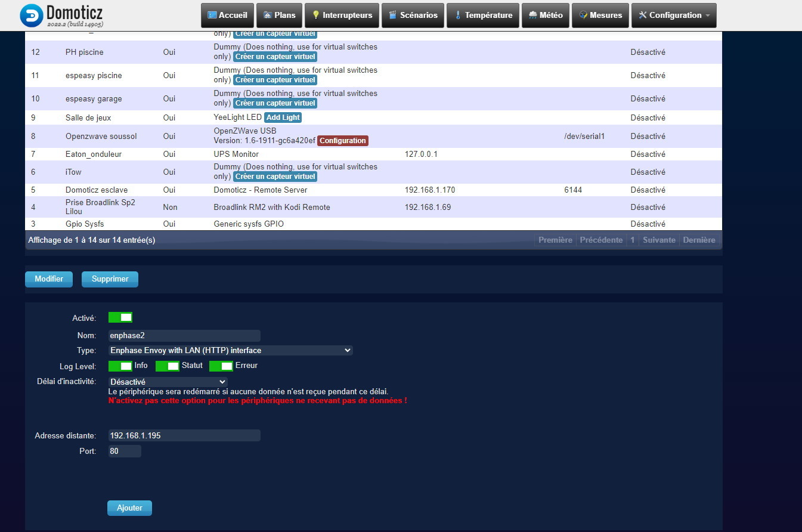Click the Domoticz logo icon
Image resolution: width=802 pixels, height=532 pixels.
pos(31,16)
